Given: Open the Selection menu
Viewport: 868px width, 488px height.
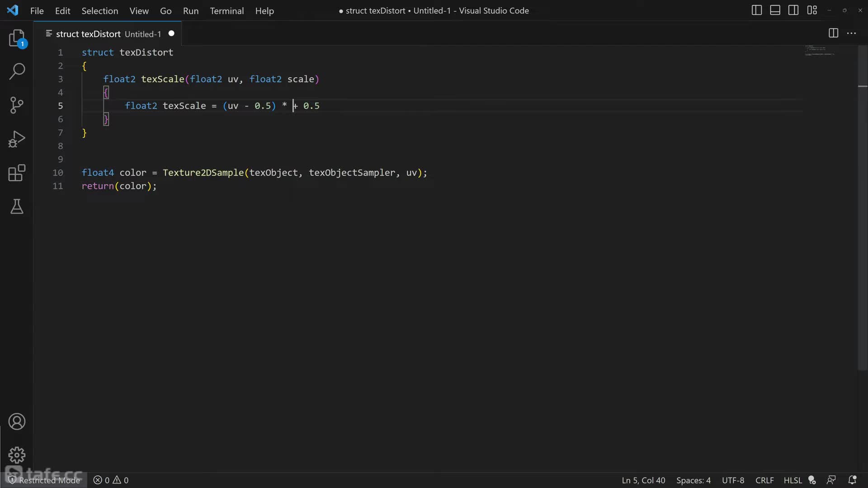Looking at the screenshot, I should click(x=99, y=10).
